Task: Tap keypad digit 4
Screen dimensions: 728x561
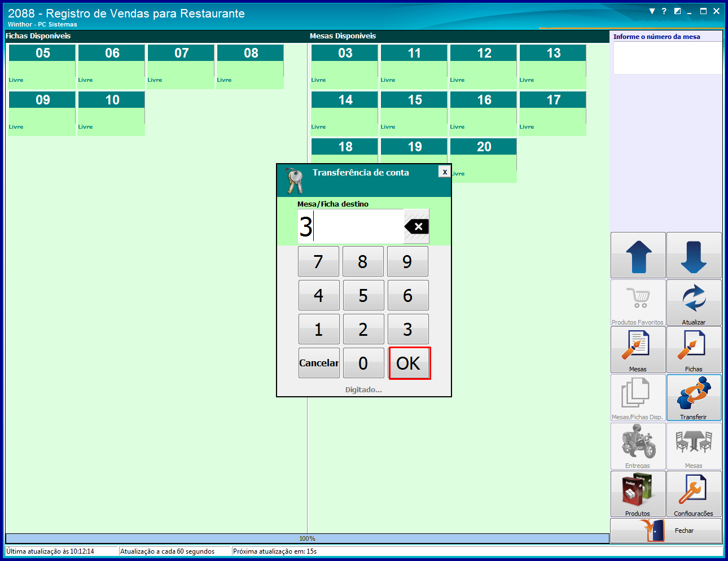Action: coord(319,295)
